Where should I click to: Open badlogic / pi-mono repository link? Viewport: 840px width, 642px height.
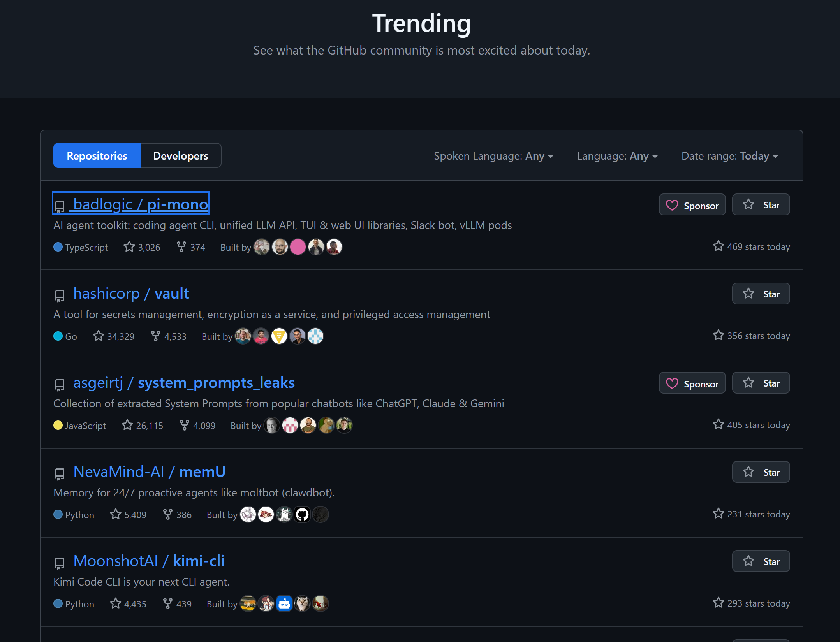140,204
